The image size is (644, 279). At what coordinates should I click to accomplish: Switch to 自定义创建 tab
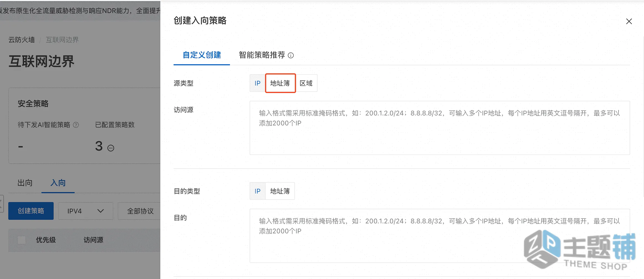tap(202, 55)
